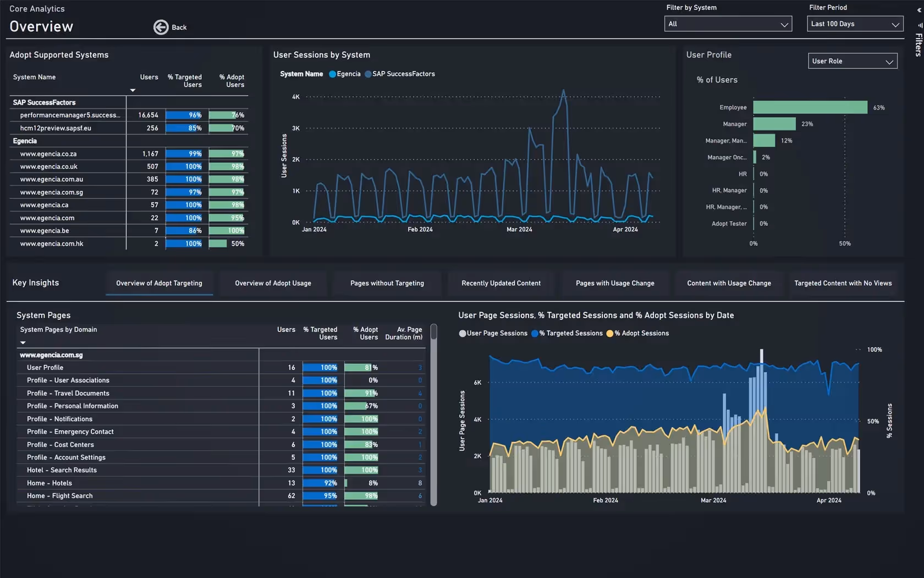Image resolution: width=924 pixels, height=578 pixels.
Task: Select hcm12preview.sapsf.eu row
Action: tap(129, 128)
